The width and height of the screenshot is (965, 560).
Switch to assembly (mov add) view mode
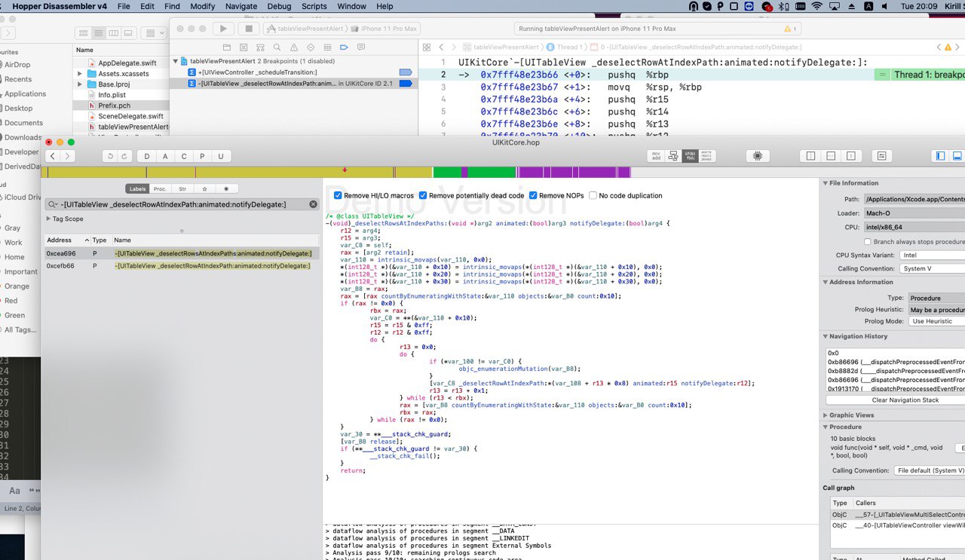pos(657,156)
